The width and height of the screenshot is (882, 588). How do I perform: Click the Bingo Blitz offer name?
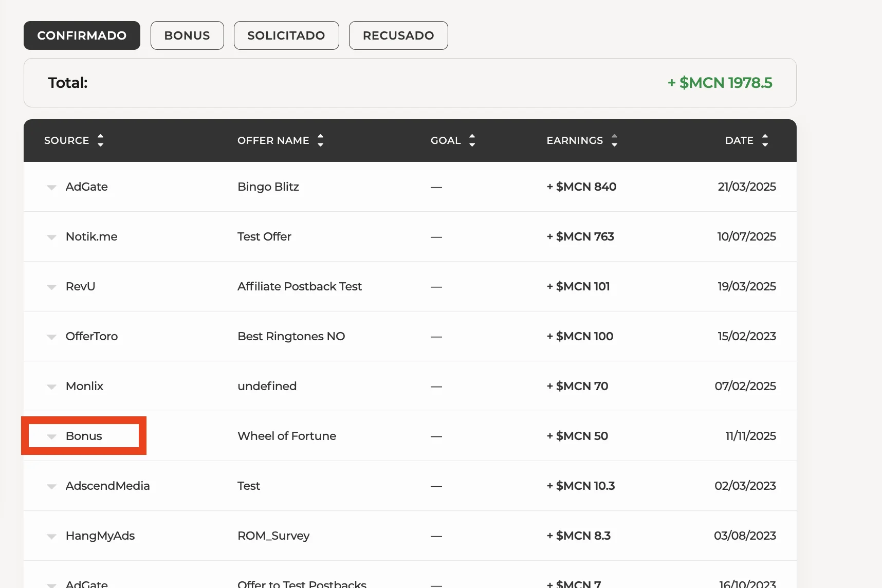click(x=268, y=187)
